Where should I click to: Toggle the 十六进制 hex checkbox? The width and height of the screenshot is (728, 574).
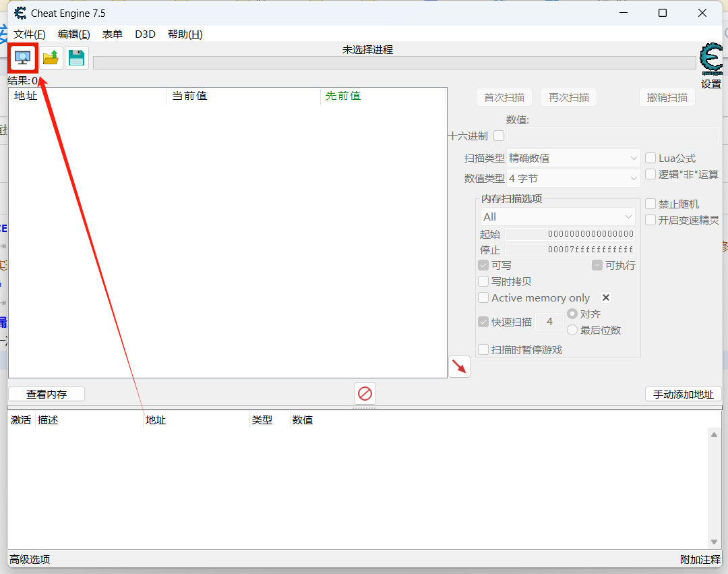(499, 136)
